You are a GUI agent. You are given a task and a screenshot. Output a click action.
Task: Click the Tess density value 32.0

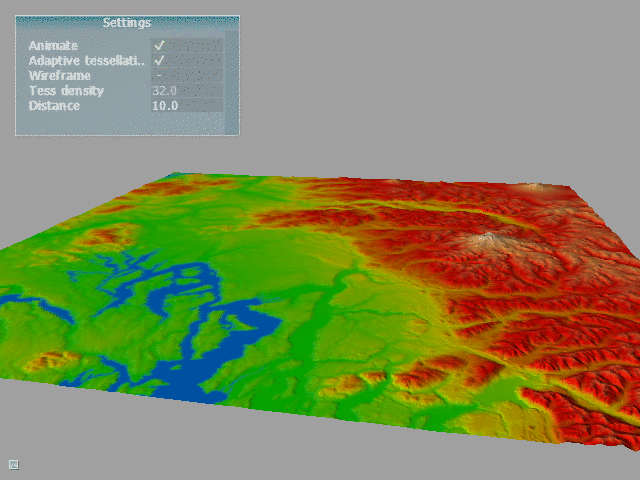click(164, 91)
